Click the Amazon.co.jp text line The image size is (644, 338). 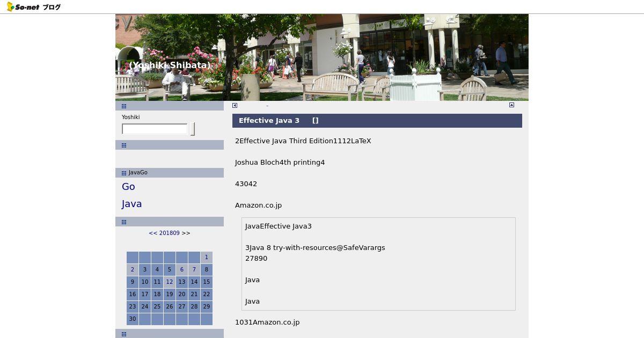[258, 205]
